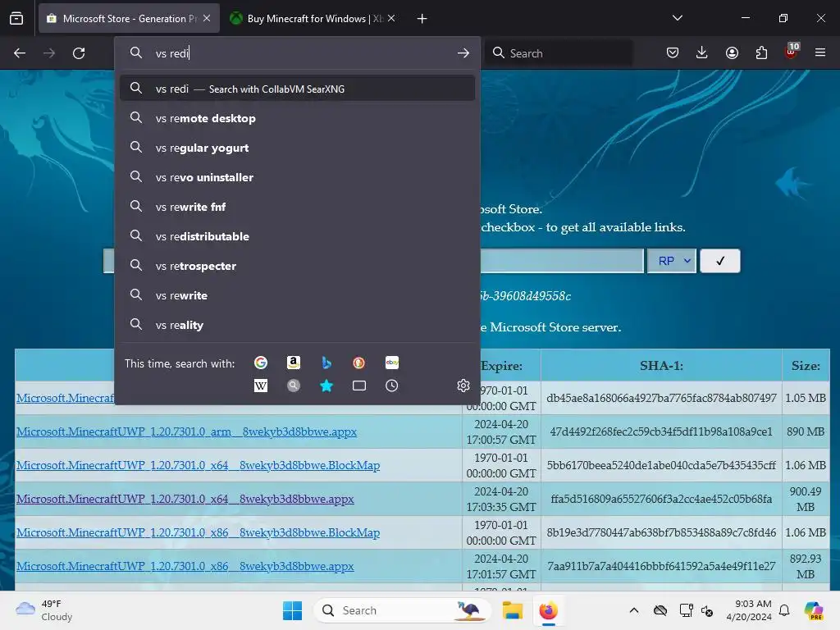Screen dimensions: 840x630
Task: Switch to the Buy Minecraft for Windows tab
Action: [313, 18]
